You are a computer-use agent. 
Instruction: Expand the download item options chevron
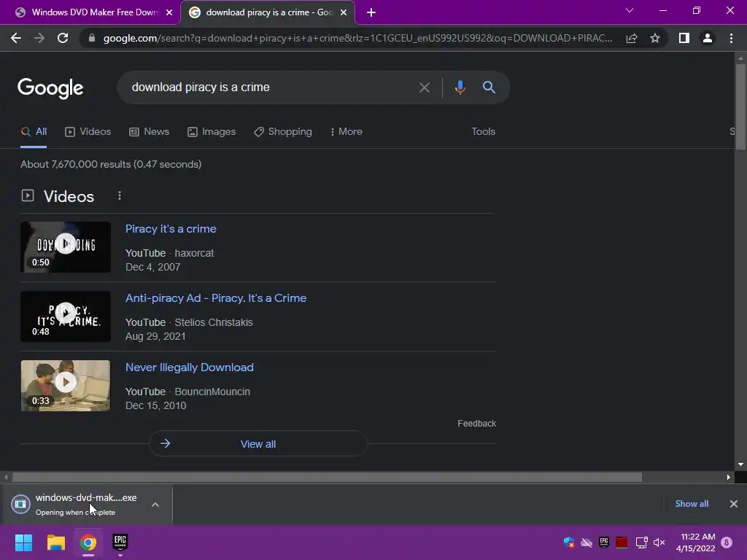[x=155, y=505]
